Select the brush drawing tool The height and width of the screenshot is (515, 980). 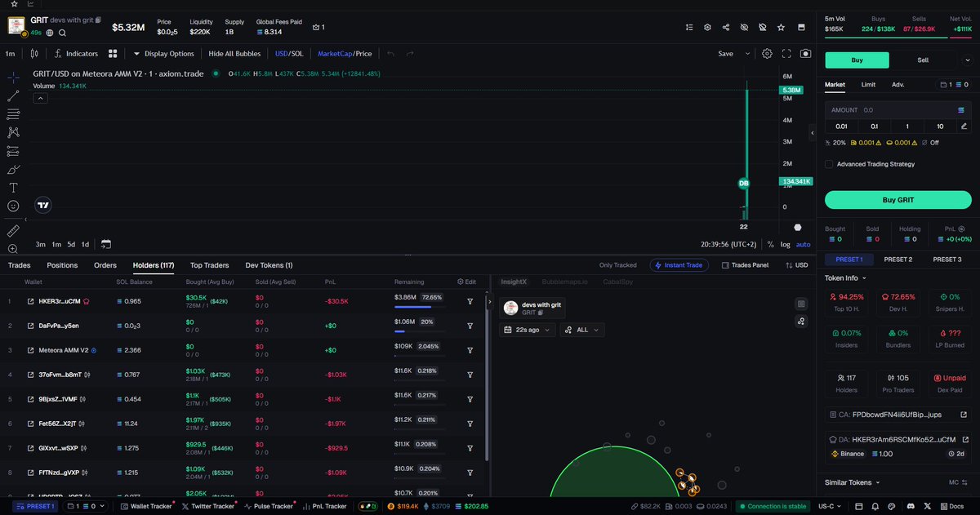coord(13,170)
